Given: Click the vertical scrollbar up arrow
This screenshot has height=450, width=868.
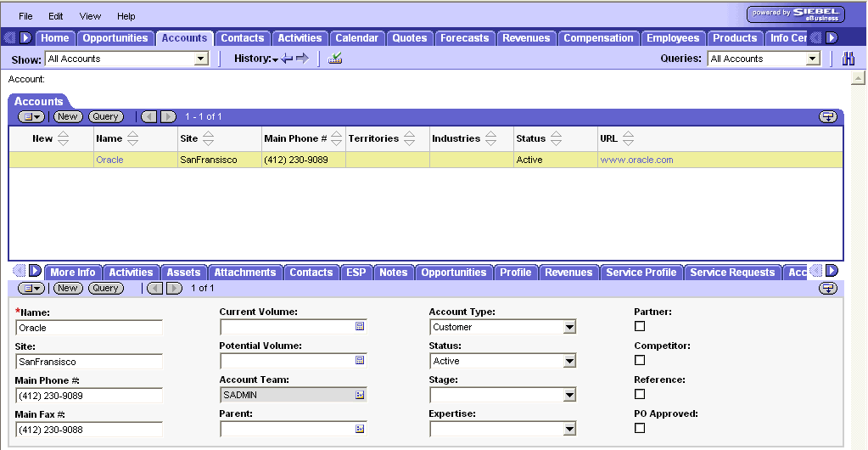Looking at the screenshot, I should click(x=858, y=78).
